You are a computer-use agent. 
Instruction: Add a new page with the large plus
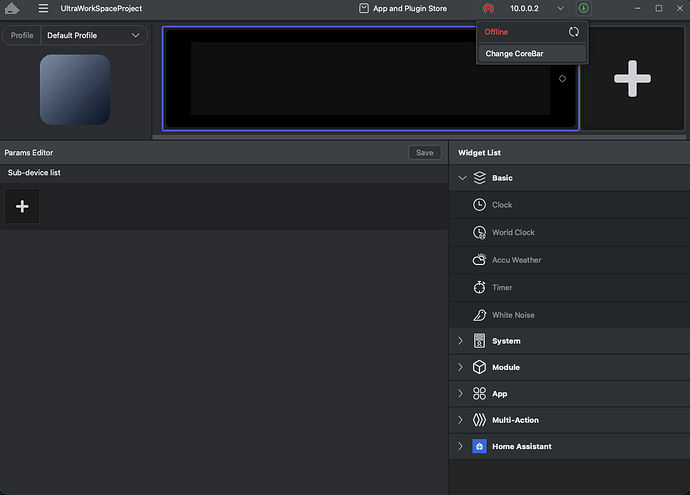632,79
